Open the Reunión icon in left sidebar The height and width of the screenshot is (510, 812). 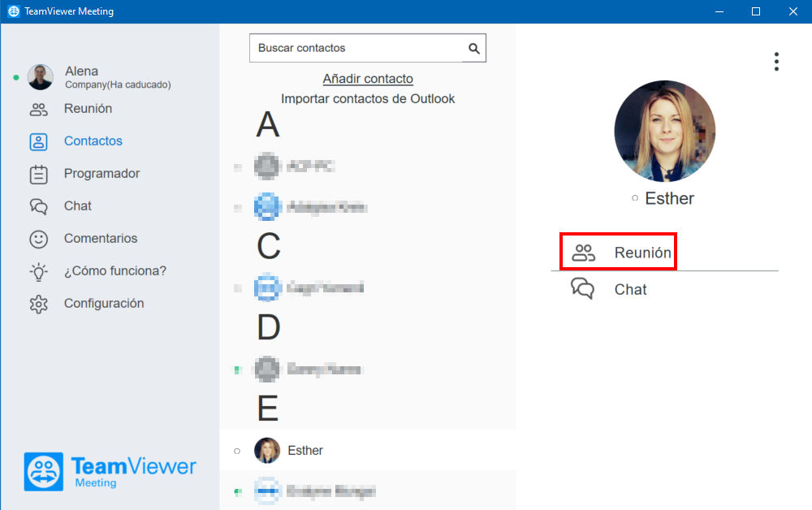pos(39,110)
